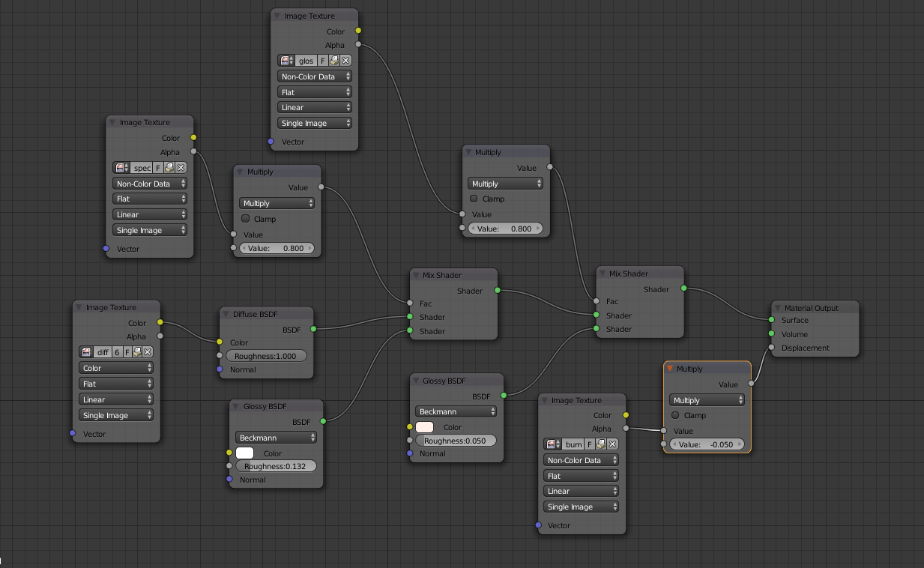Toggle Clamp on Multiply node fed by glos texture
The image size is (924, 568).
(474, 199)
